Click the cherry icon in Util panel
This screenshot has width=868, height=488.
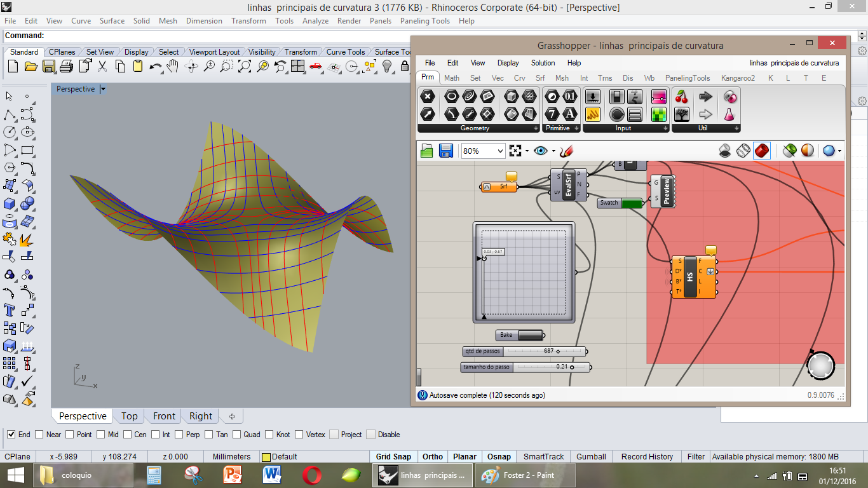click(682, 97)
